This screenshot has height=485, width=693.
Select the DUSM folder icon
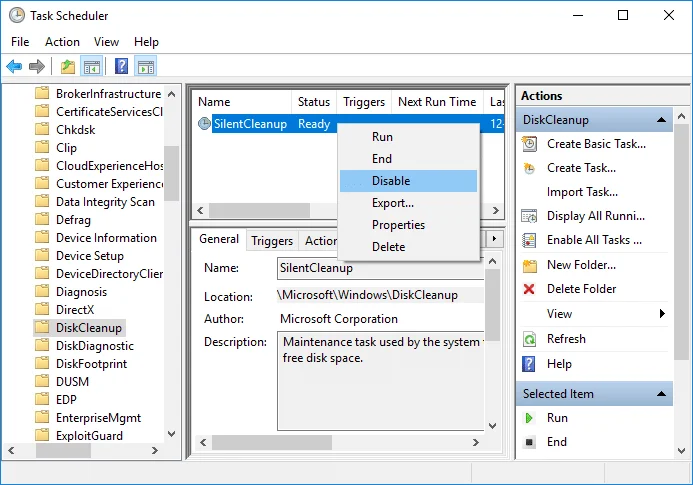[42, 381]
